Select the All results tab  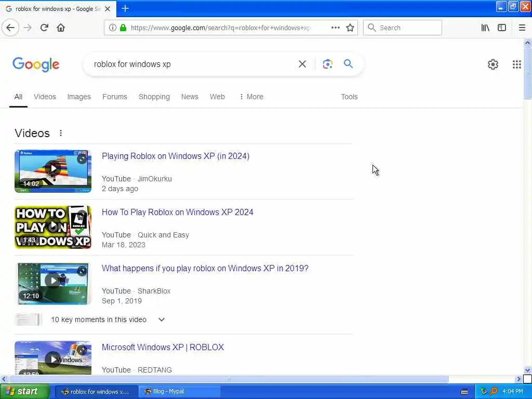click(18, 97)
